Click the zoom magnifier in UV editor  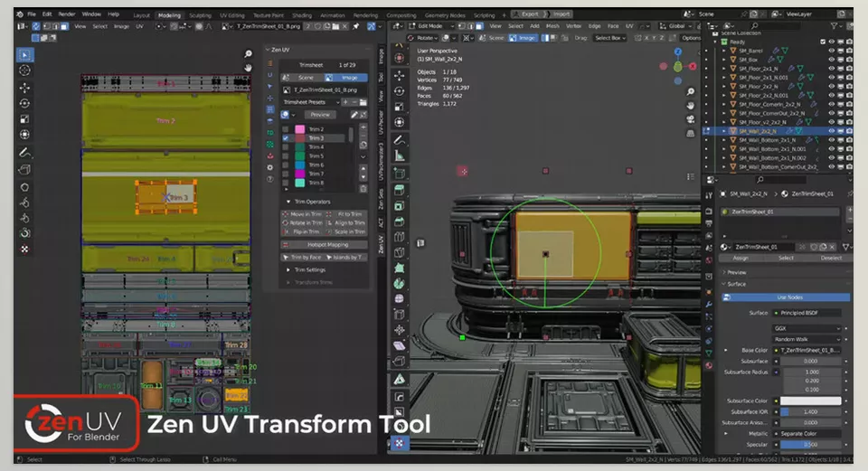(248, 53)
